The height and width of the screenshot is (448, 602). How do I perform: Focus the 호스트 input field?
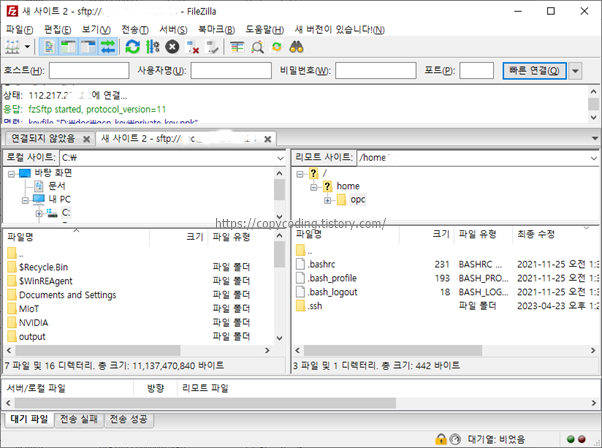89,71
